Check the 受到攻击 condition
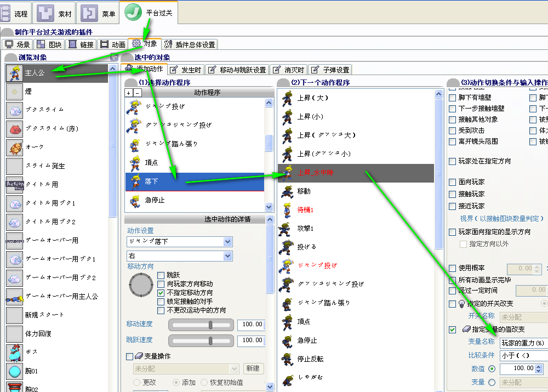Viewport: 548px width, 392px height. 452,131
